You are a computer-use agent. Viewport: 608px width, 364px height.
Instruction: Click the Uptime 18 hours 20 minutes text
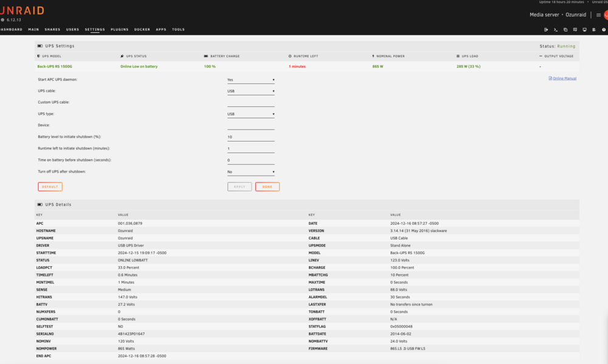(x=561, y=2)
